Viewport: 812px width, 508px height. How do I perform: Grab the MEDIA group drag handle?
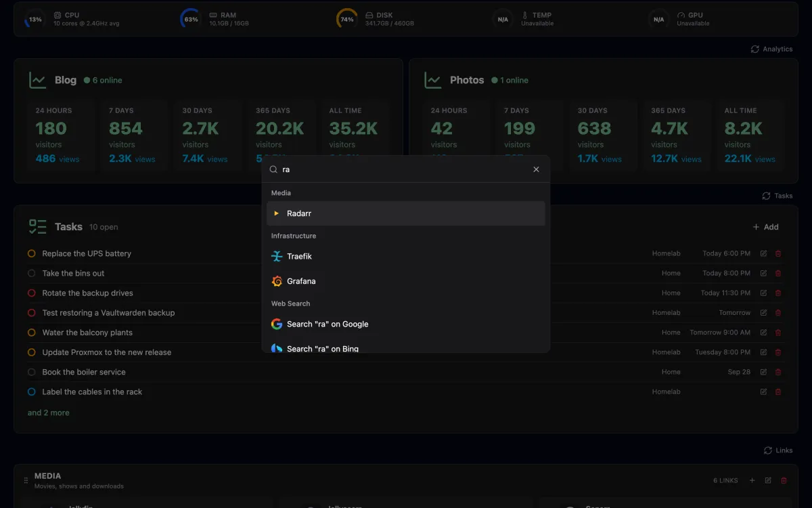pos(26,480)
